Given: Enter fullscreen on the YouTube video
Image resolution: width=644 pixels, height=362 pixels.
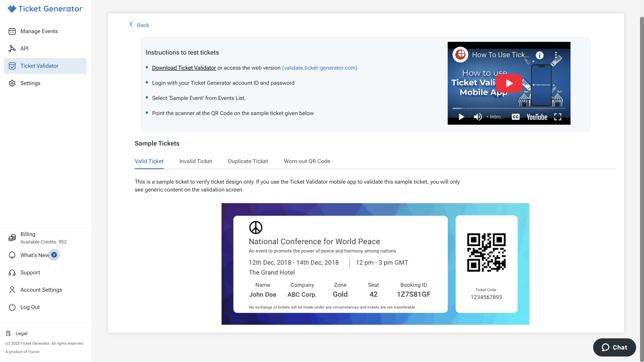Looking at the screenshot, I should pos(558,117).
